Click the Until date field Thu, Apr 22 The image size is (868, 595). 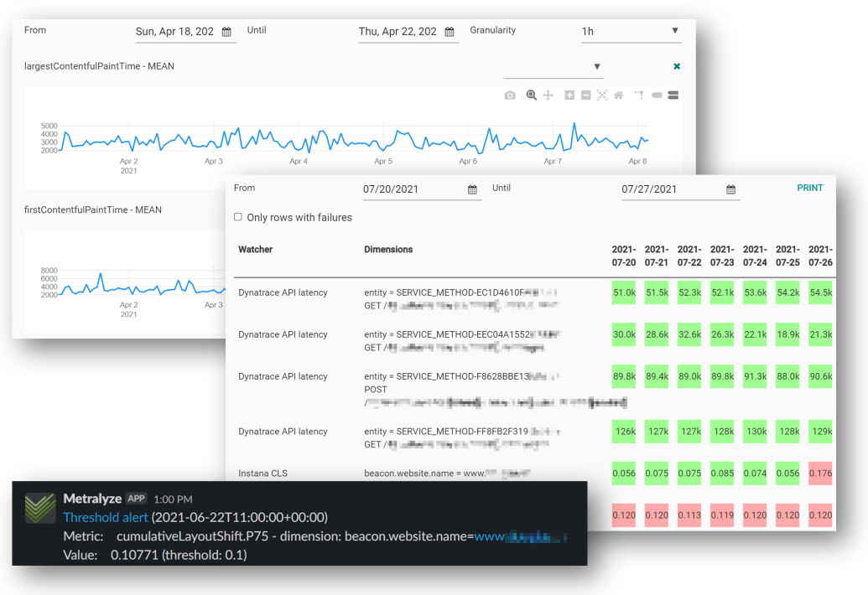(x=408, y=32)
